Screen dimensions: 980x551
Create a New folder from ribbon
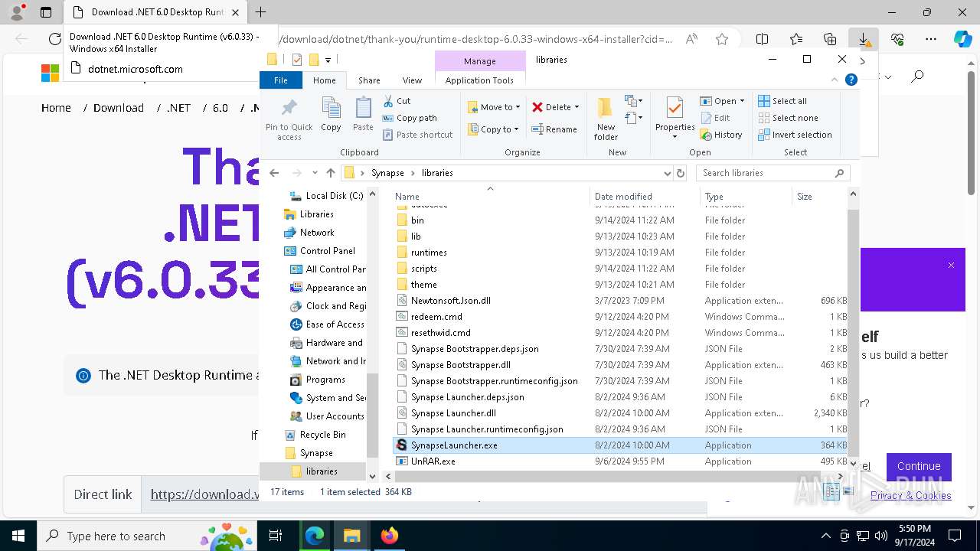coord(606,119)
